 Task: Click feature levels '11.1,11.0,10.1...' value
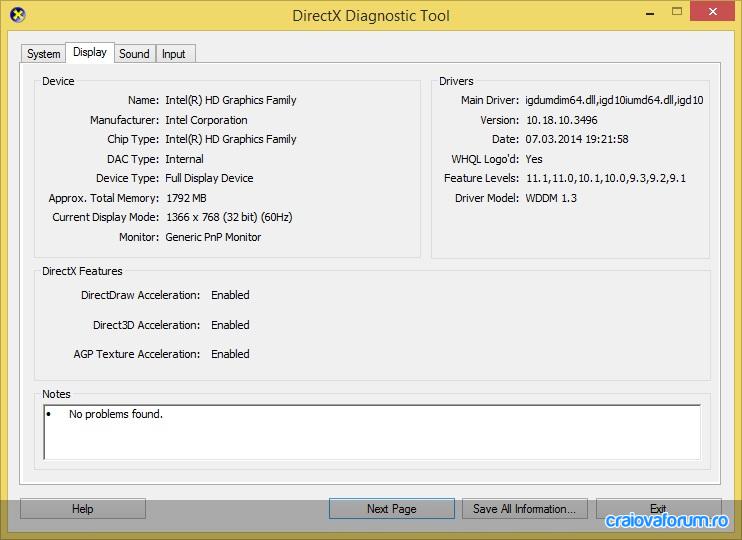606,178
